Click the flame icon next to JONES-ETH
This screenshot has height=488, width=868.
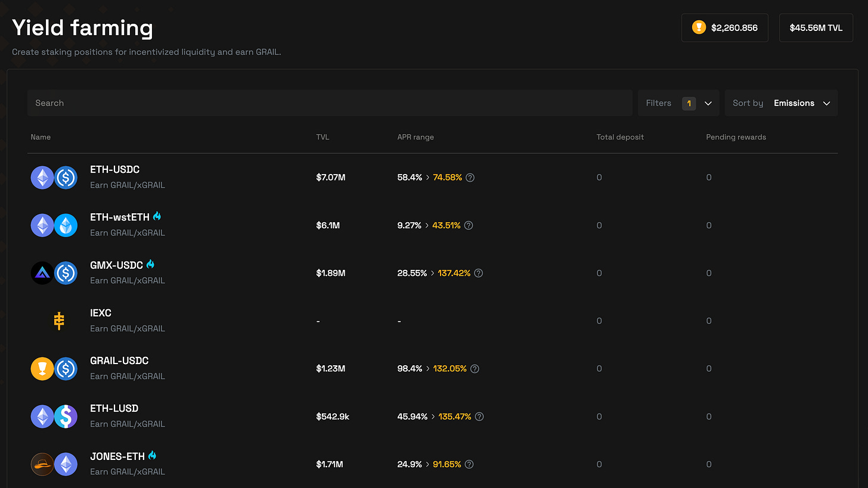(152, 455)
